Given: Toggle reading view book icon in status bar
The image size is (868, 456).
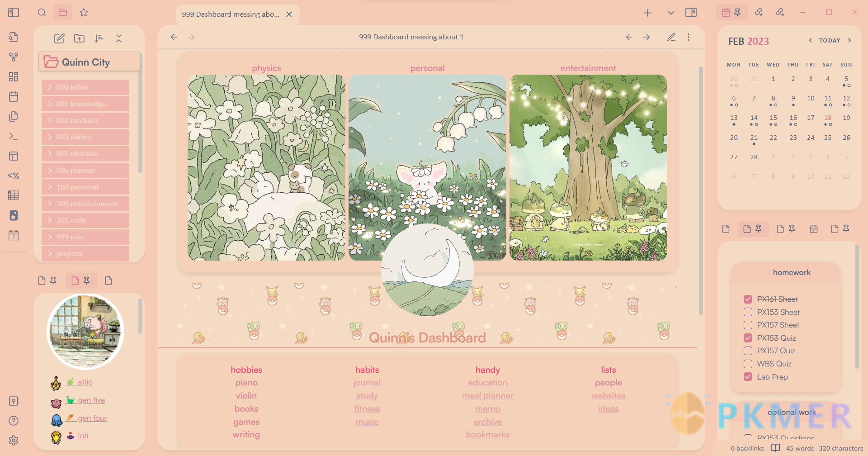Looking at the screenshot, I should 775,448.
